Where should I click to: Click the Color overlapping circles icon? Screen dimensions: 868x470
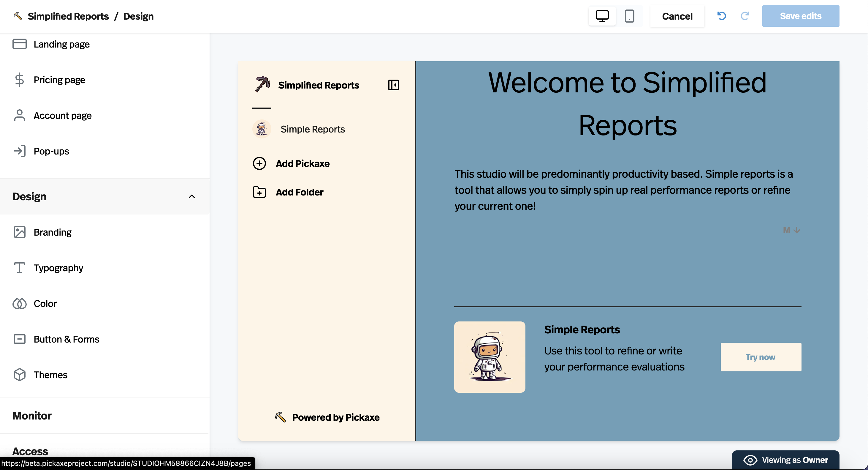tap(20, 303)
